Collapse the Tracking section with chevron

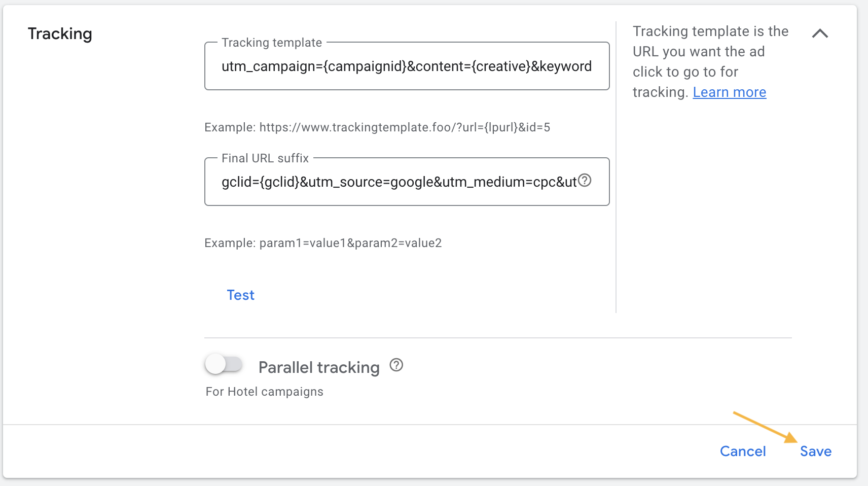click(x=820, y=33)
